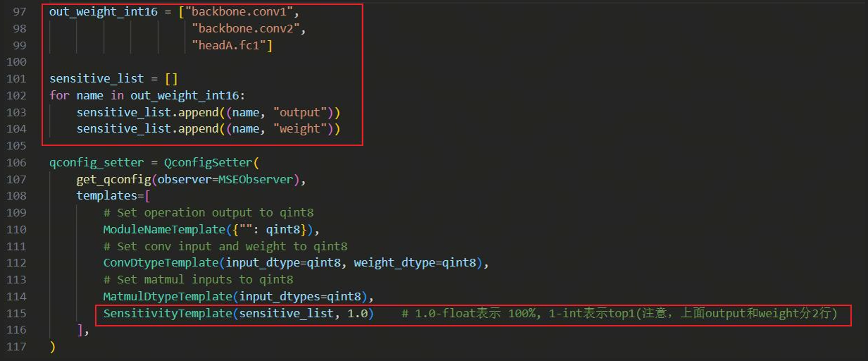Click the get_qconfig function call
Screen dimensions: 868x361
point(113,179)
